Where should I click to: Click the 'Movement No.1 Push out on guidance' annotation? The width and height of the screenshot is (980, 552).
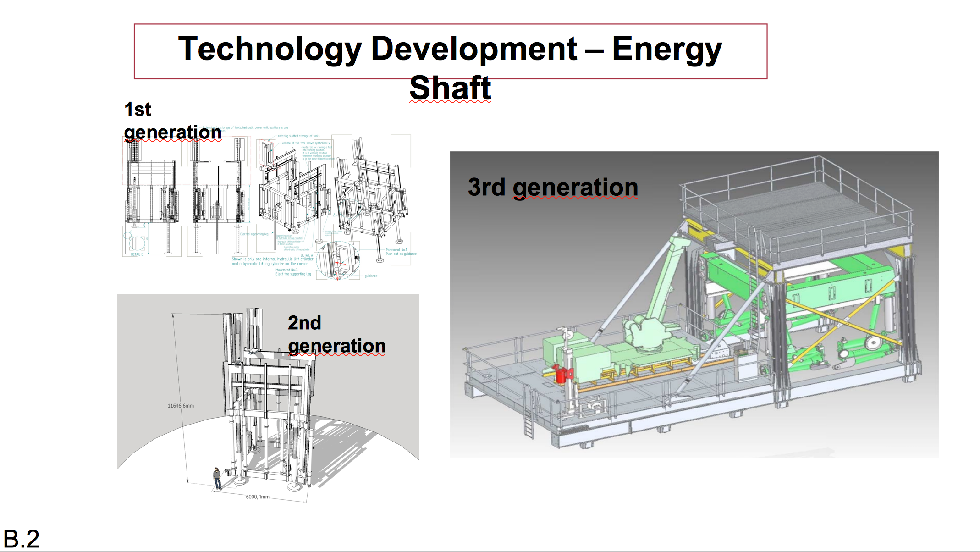(401, 252)
